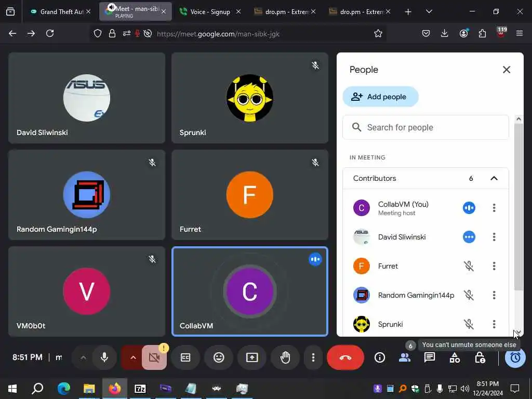532x399 pixels.
Task: Open Microsoft Edge from taskbar
Action: coord(63,388)
